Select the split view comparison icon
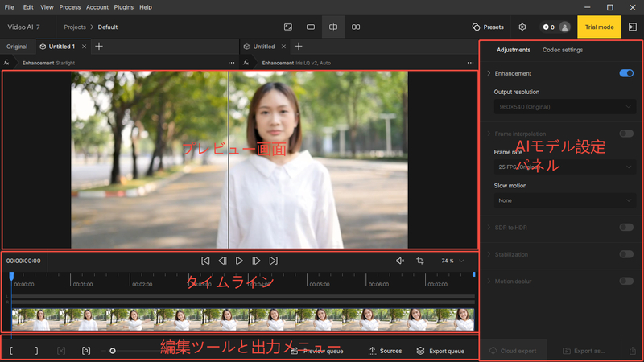The image size is (644, 362). 333,27
